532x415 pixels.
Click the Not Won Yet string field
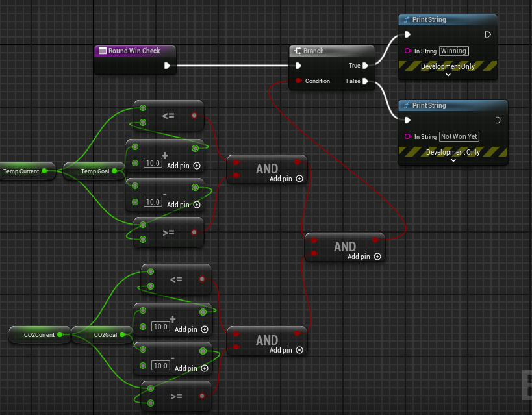pos(460,136)
